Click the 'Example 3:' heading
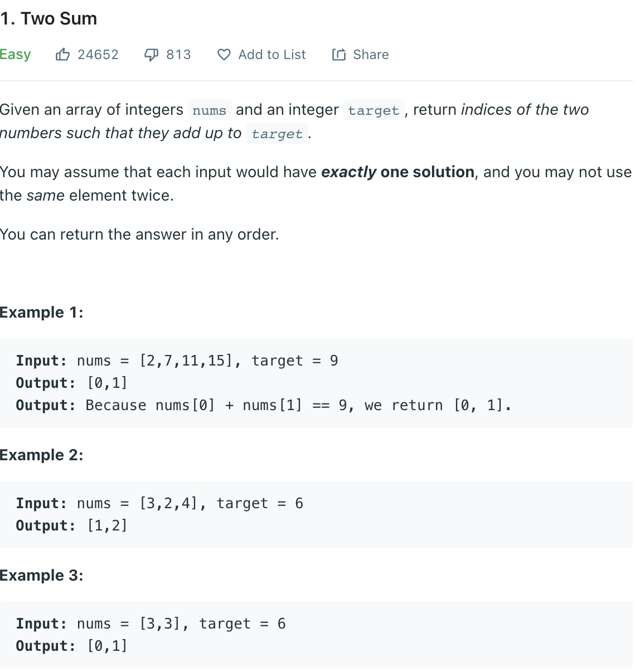 coord(42,576)
